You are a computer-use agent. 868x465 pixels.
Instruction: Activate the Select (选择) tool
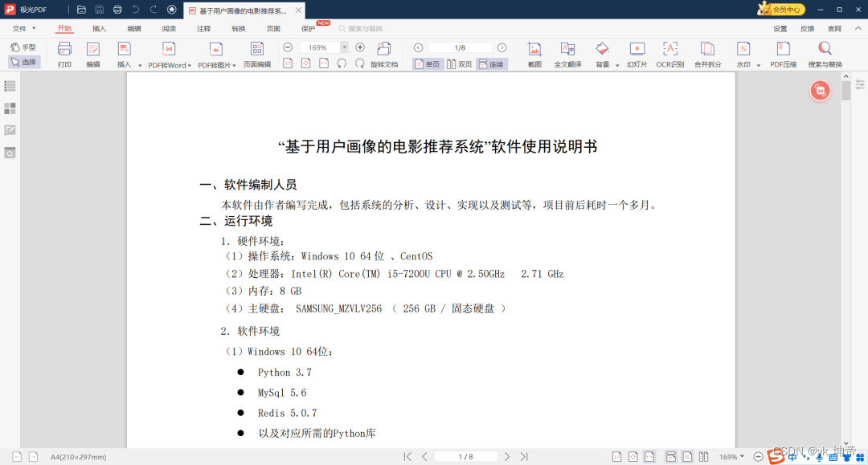pos(24,62)
